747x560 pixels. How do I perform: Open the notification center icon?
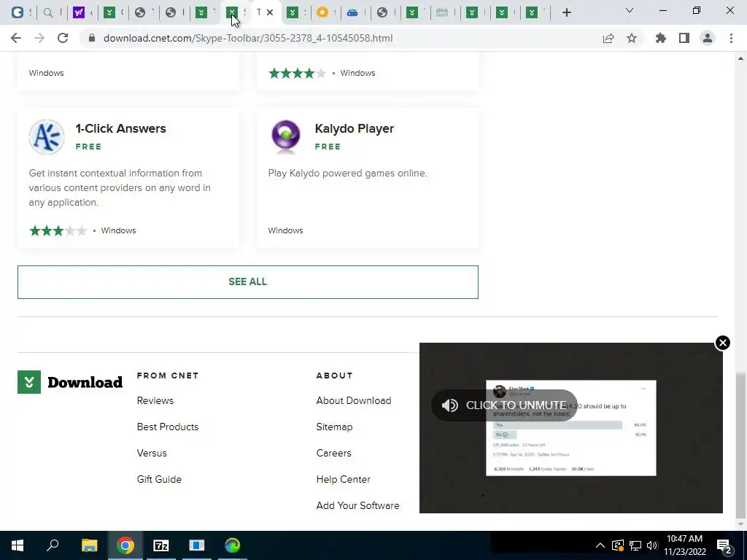point(724,545)
